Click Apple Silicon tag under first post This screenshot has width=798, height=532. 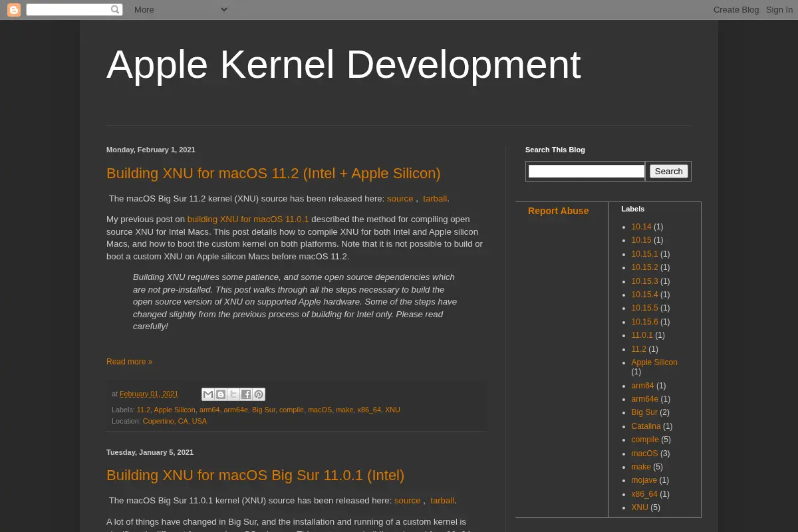click(x=174, y=410)
